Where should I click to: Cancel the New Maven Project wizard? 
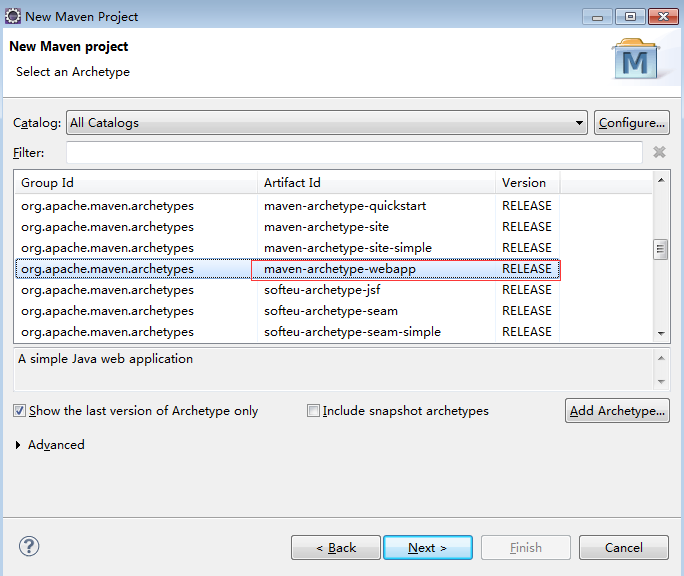point(624,548)
